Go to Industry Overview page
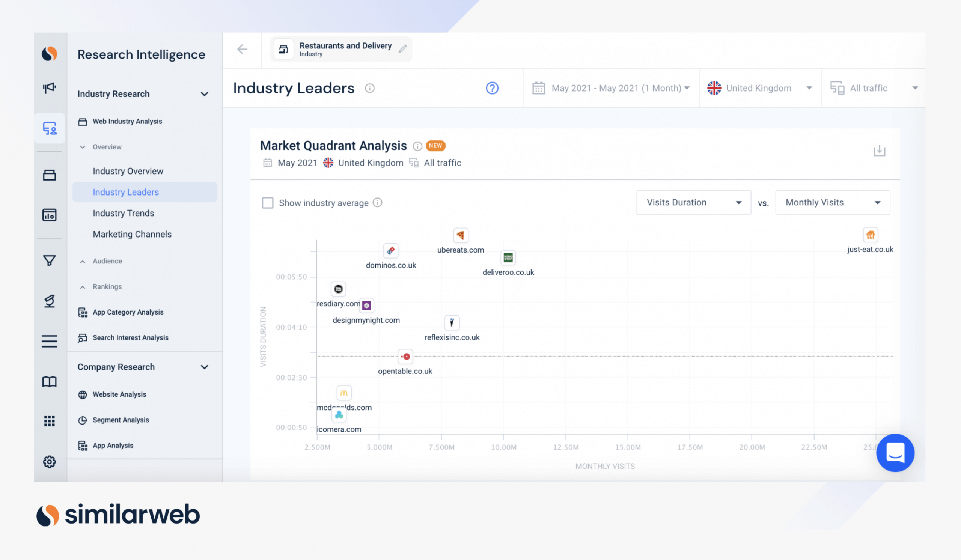The width and height of the screenshot is (961, 560). [128, 171]
